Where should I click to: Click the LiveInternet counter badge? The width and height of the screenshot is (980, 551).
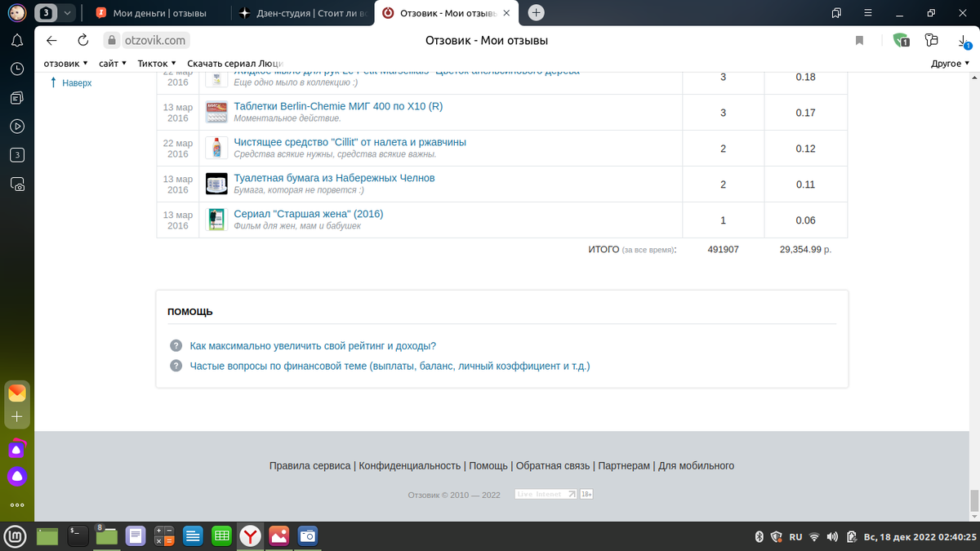546,494
